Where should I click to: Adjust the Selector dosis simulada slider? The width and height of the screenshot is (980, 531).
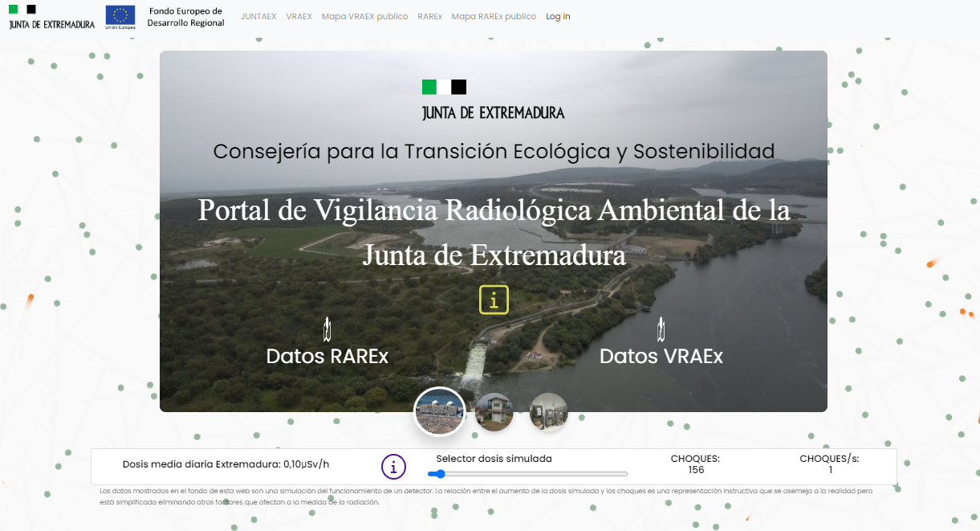(527, 474)
